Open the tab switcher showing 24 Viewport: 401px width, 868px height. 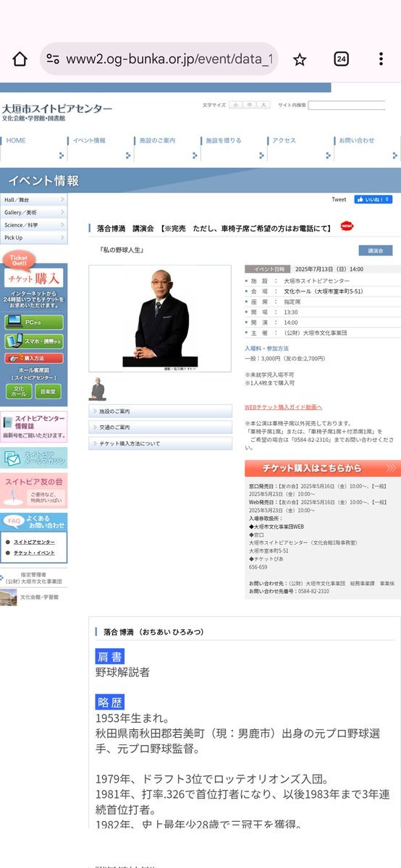pos(341,59)
